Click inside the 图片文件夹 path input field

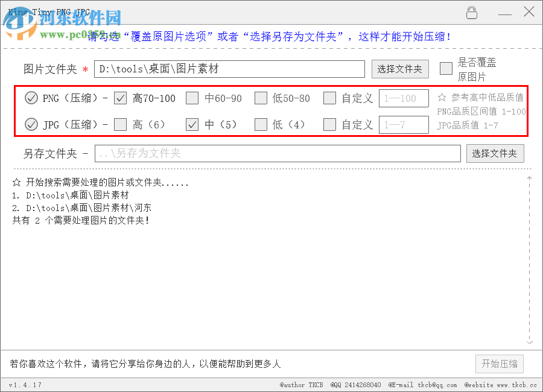[229, 69]
